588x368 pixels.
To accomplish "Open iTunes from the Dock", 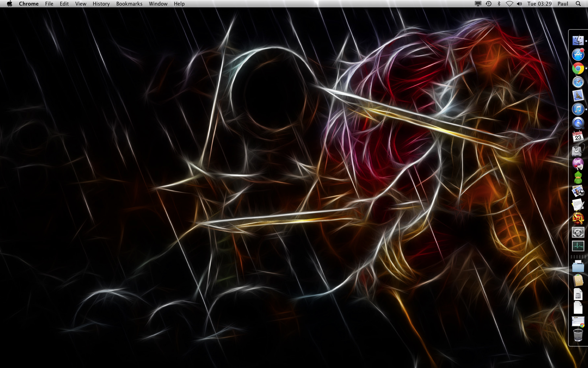I will pyautogui.click(x=578, y=109).
